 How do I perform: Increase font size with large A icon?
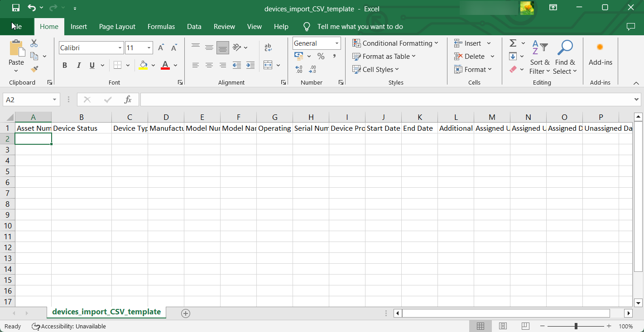pos(161,47)
